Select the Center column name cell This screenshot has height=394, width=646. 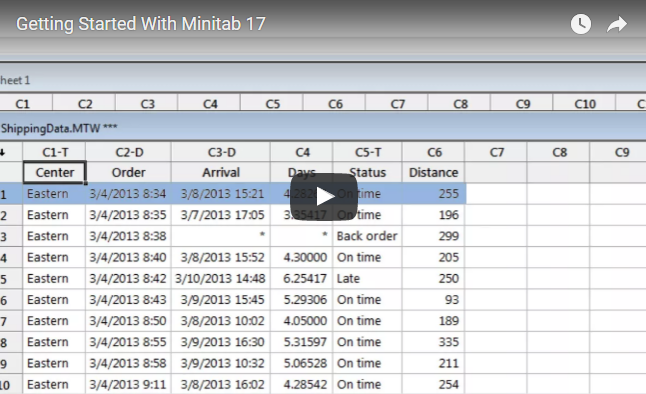click(55, 172)
